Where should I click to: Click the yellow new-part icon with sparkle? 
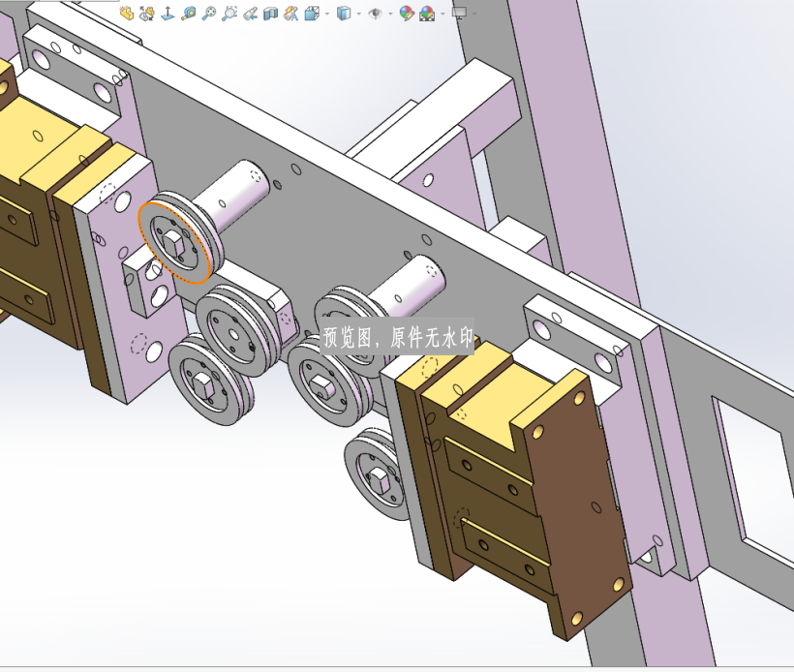(x=127, y=14)
